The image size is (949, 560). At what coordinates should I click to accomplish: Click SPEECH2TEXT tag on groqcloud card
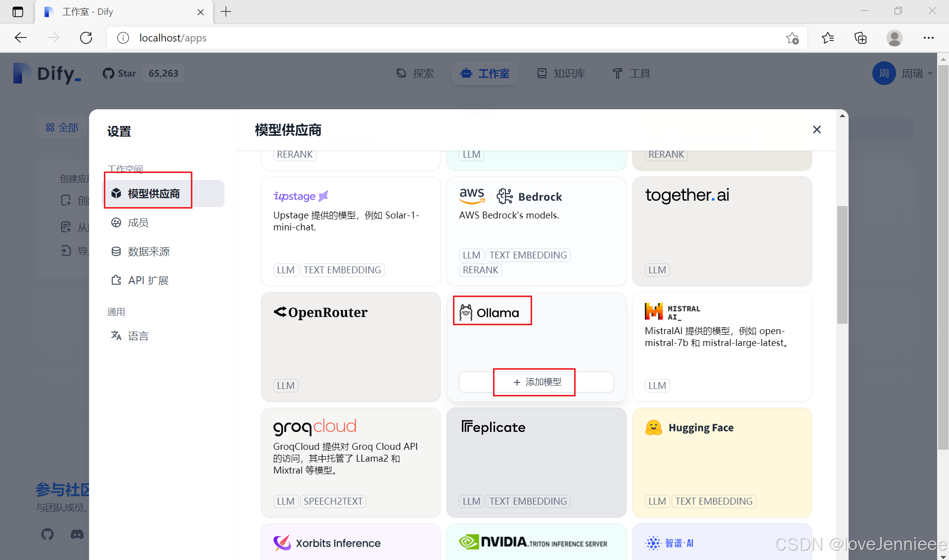333,501
